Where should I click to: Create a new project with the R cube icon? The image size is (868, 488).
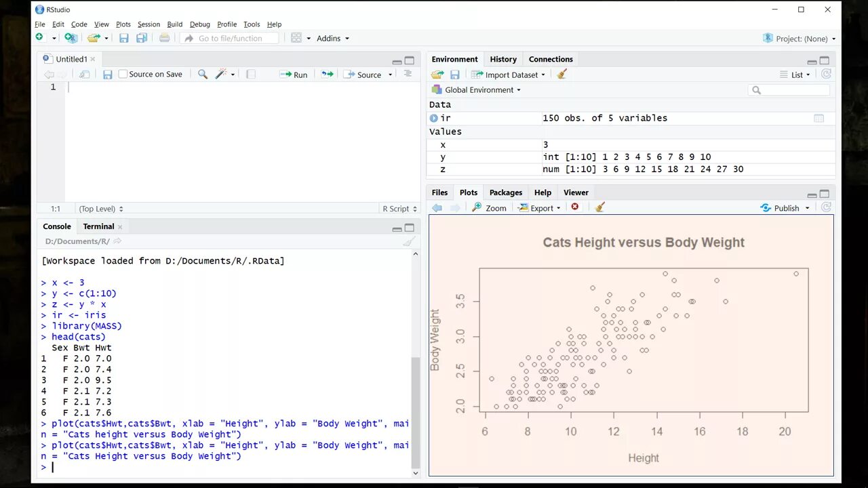71,38
